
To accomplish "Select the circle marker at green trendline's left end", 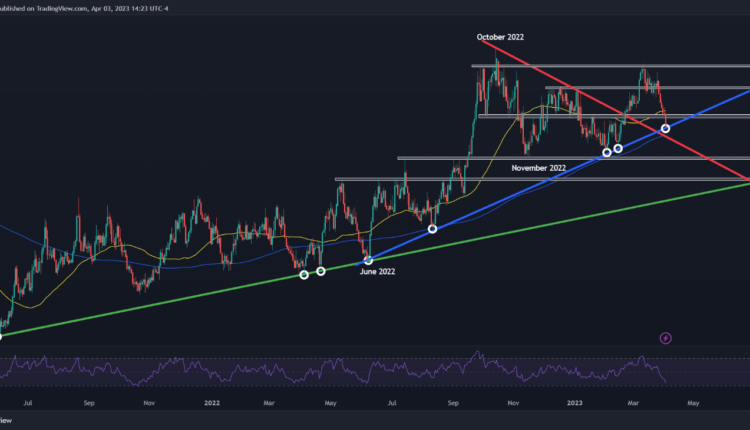I will (x=1, y=335).
